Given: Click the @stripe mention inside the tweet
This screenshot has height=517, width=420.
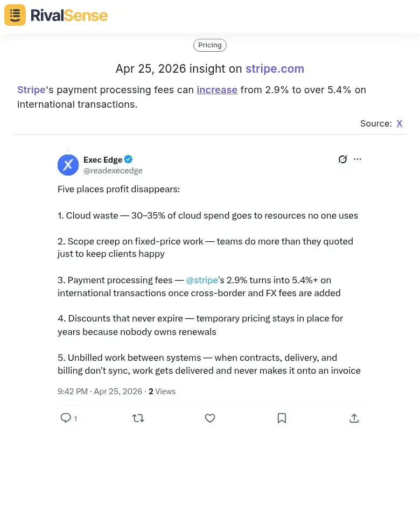Looking at the screenshot, I should (x=201, y=280).
